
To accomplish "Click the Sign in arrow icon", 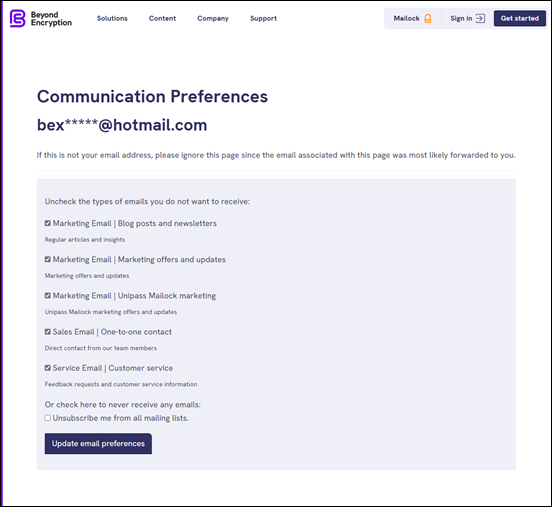I will (480, 18).
